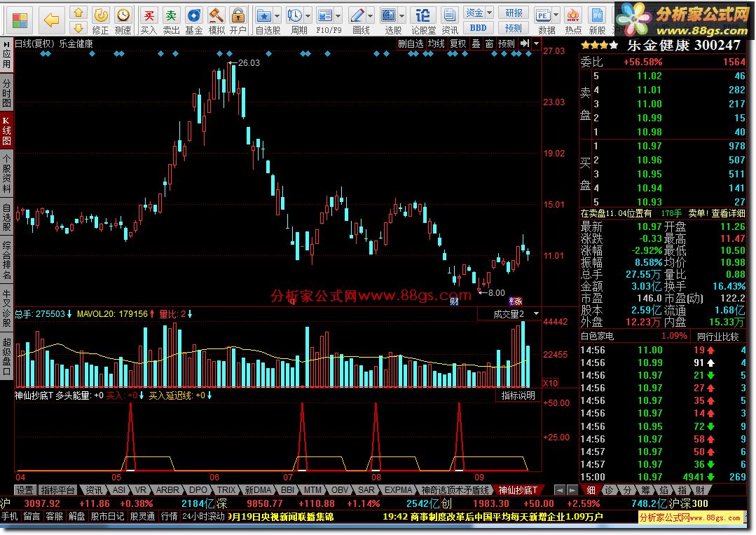Click the 26.03 peak candlestick on chart
Viewport: 756px width, 535px height.
pos(233,79)
